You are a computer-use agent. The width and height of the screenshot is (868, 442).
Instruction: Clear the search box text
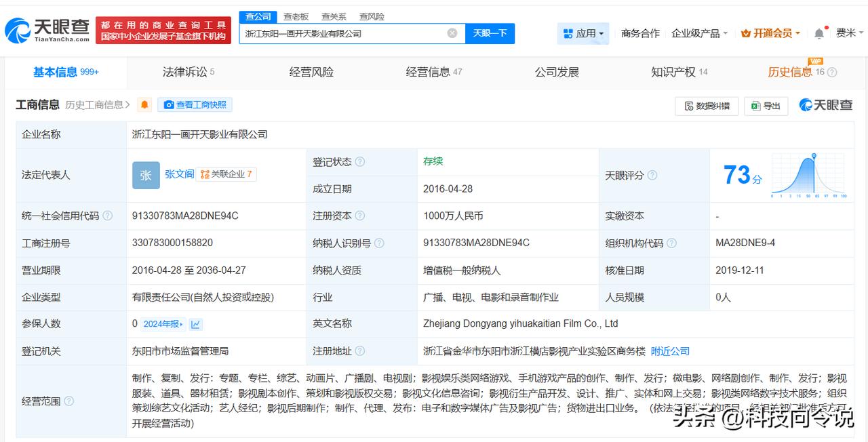tap(452, 33)
